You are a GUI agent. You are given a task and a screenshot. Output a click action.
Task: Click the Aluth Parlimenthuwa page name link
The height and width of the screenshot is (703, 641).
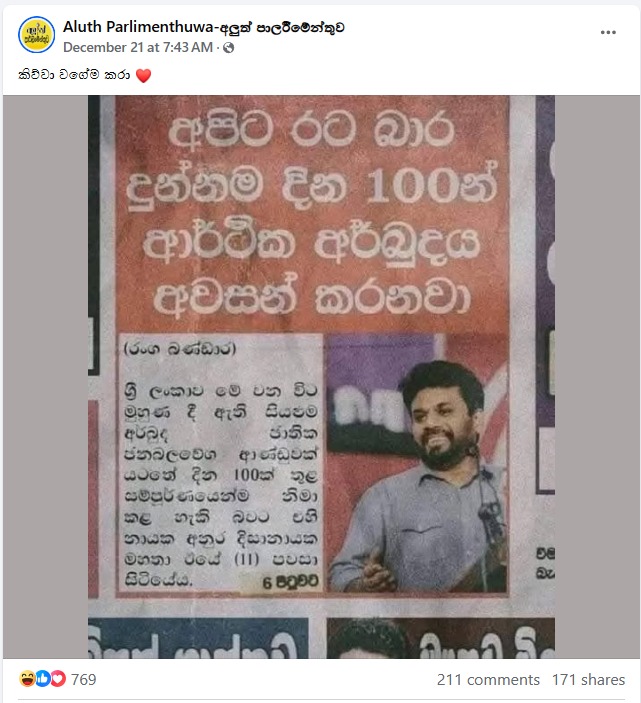(204, 27)
